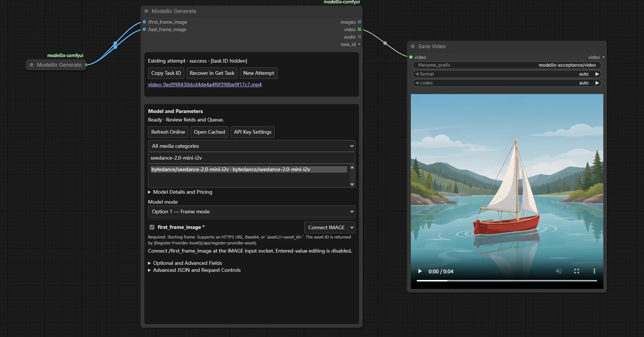Expand Optional and Advanced Fields
The width and height of the screenshot is (644, 337).
pos(185,263)
